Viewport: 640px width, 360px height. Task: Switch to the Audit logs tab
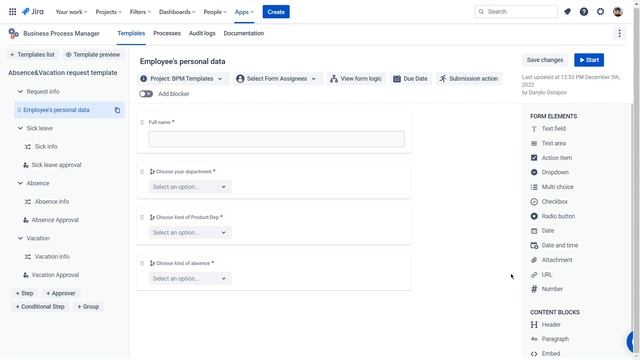pos(202,33)
